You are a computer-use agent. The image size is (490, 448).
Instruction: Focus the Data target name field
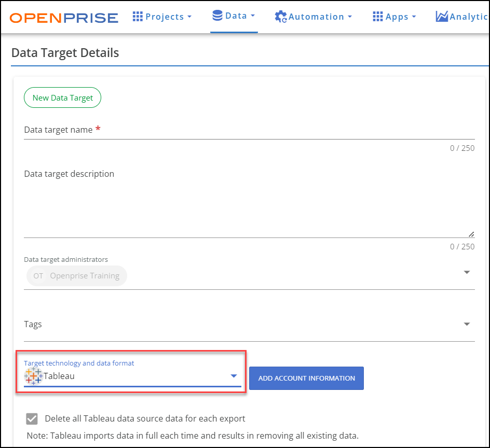[x=249, y=130]
